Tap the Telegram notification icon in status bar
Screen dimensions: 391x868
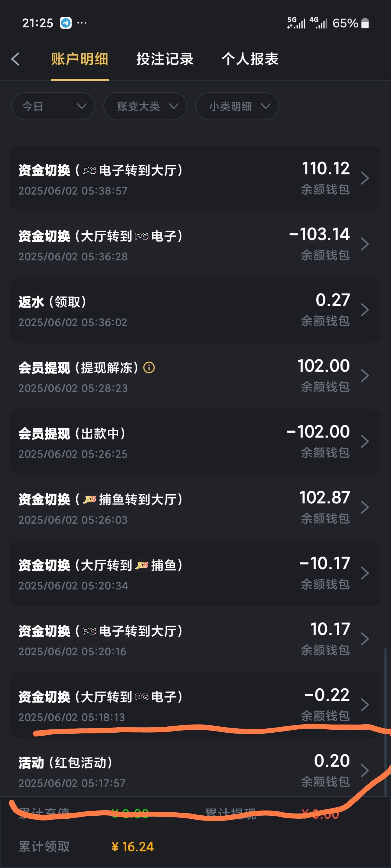pyautogui.click(x=66, y=23)
